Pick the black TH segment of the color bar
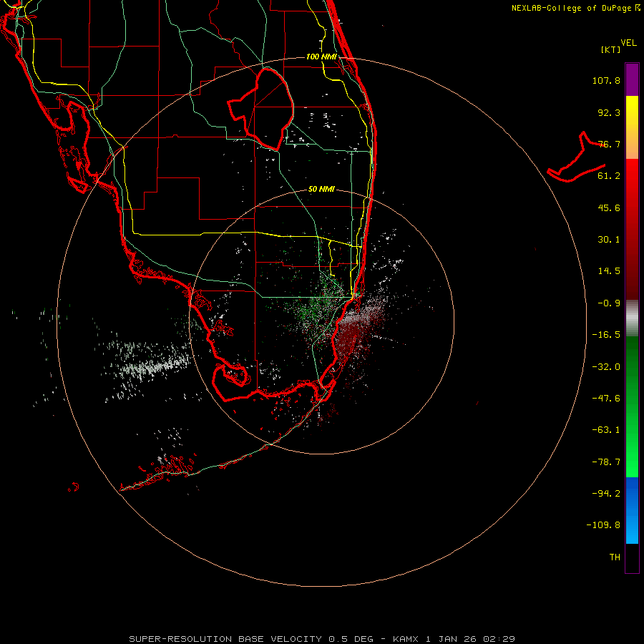The image size is (644, 644). point(632,557)
